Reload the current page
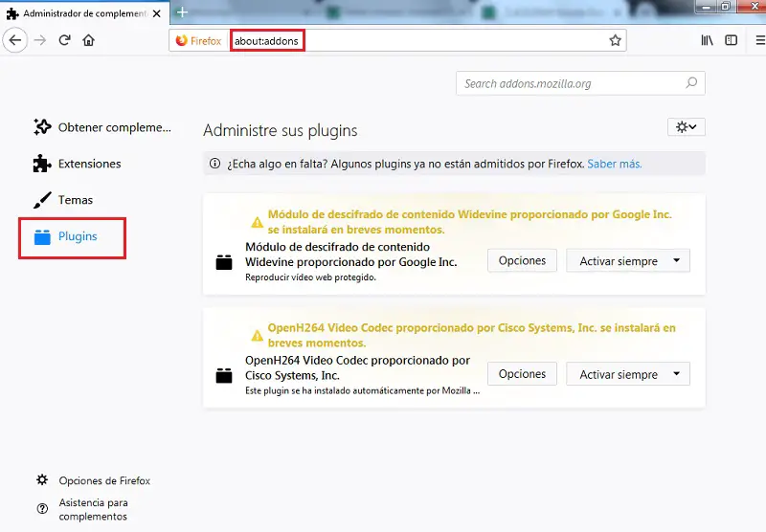766x532 pixels. point(64,40)
